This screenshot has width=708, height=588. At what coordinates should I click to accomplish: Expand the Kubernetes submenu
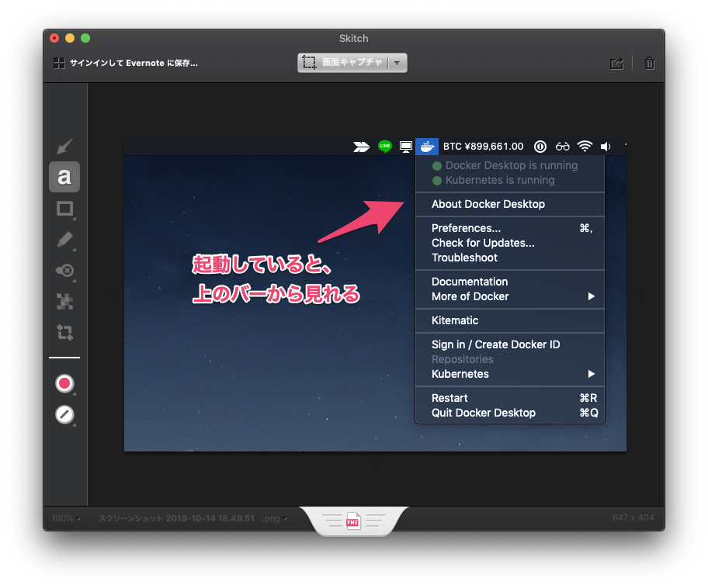tap(510, 375)
